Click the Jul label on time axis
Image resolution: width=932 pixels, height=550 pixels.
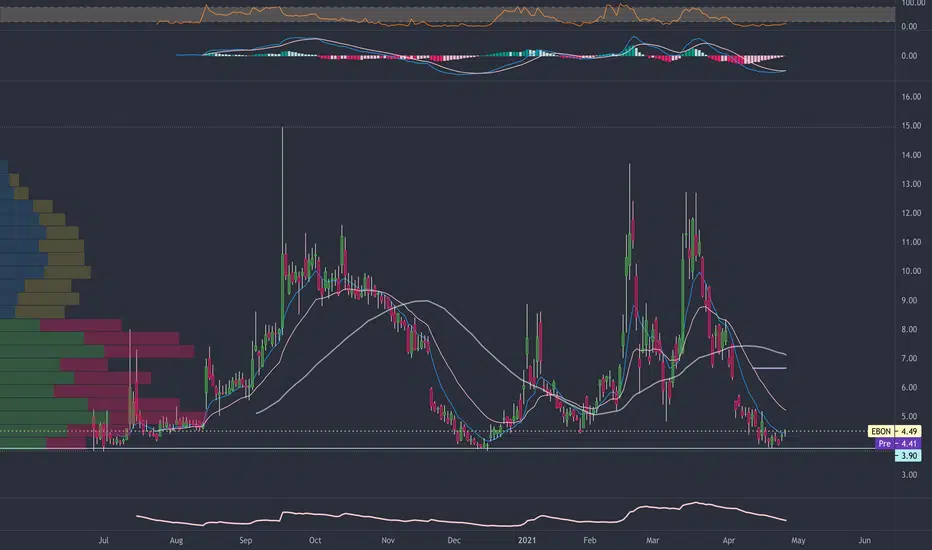coord(103,540)
